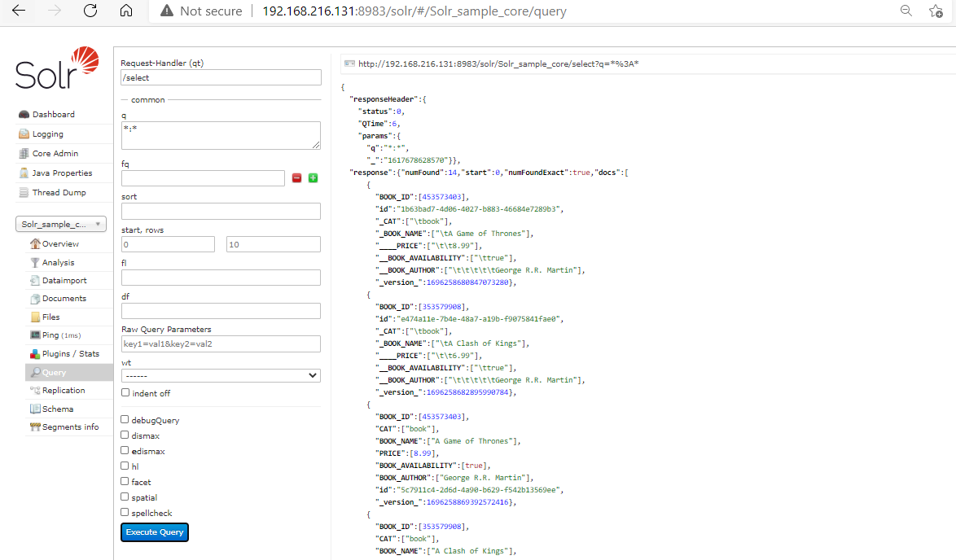
Task: Click the Overview house icon
Action: coord(35,243)
